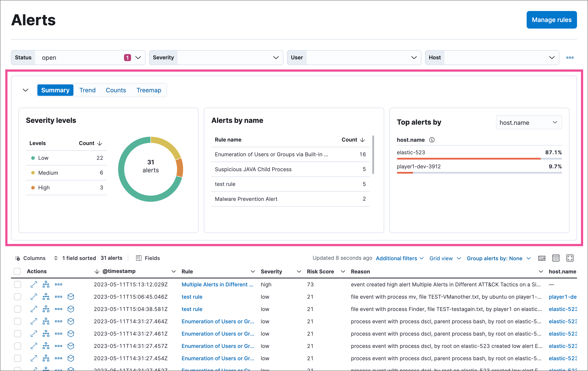Image resolution: width=588 pixels, height=371 pixels.
Task: Select the Treemap tab in summary panel
Action: [149, 90]
